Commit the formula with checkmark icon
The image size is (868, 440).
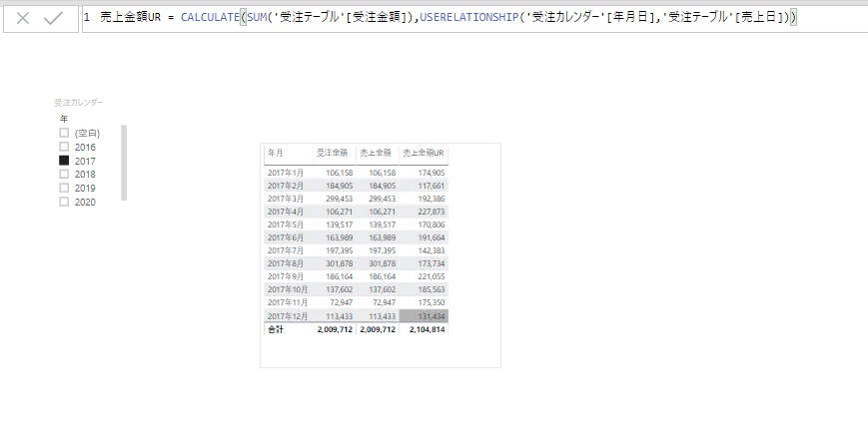54,19
